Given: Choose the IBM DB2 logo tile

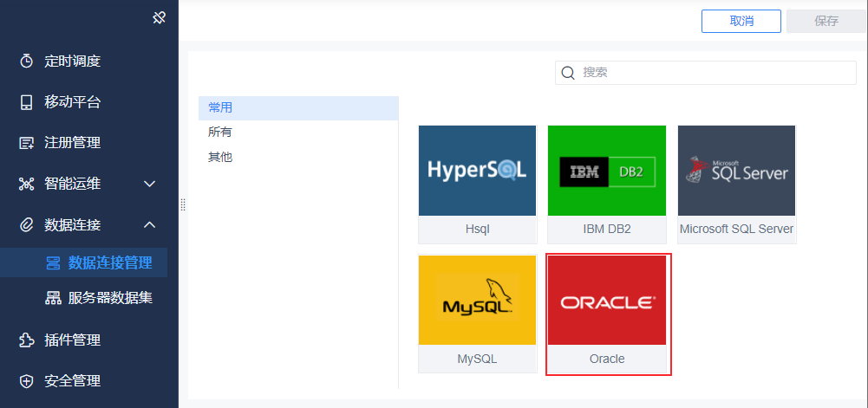Looking at the screenshot, I should pyautogui.click(x=607, y=171).
